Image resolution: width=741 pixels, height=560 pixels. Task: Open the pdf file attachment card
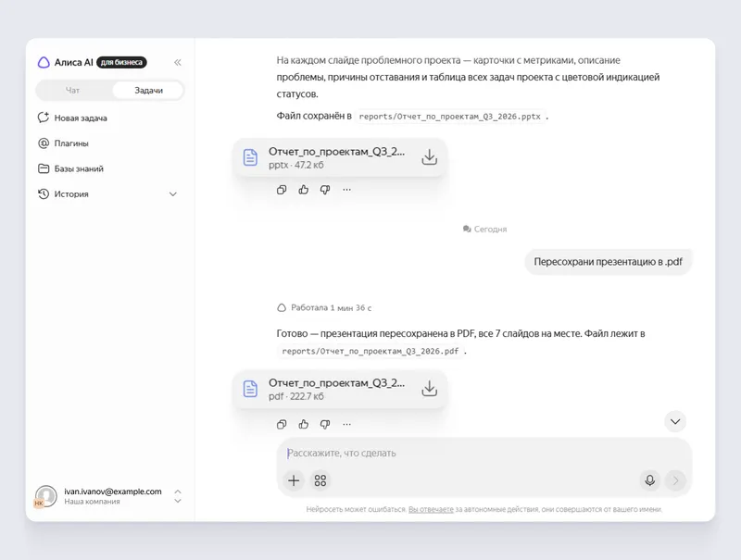[340, 389]
